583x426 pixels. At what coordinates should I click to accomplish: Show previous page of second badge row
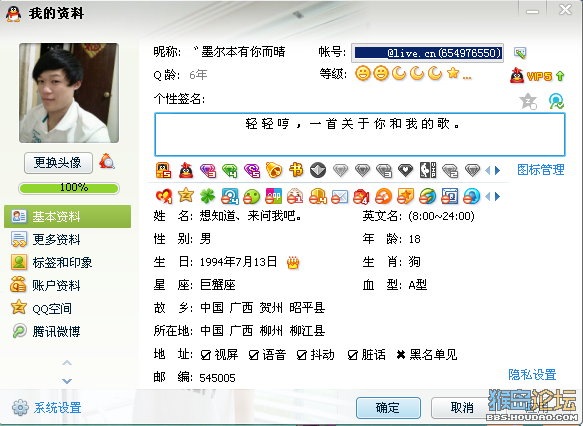click(x=488, y=196)
